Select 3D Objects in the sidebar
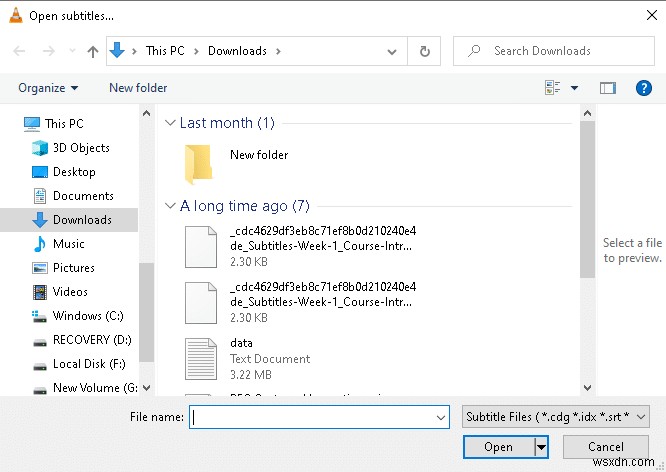Screen dimensions: 666x472 coord(80,148)
